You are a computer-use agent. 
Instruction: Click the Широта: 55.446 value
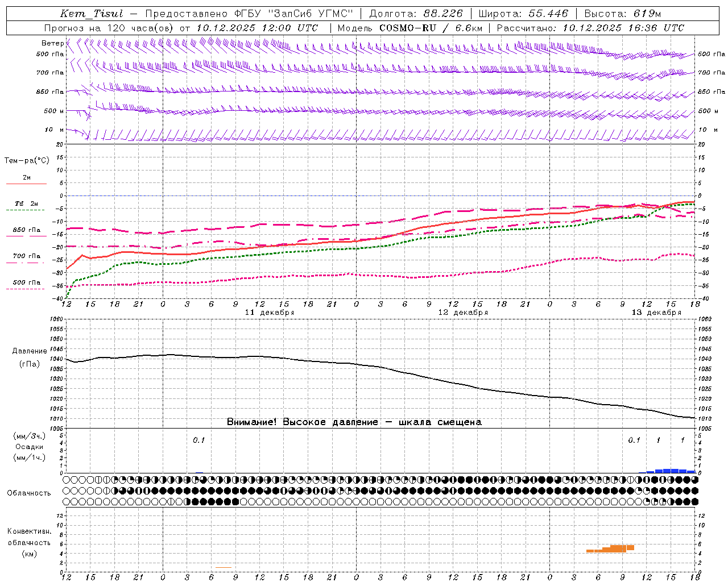(x=523, y=14)
